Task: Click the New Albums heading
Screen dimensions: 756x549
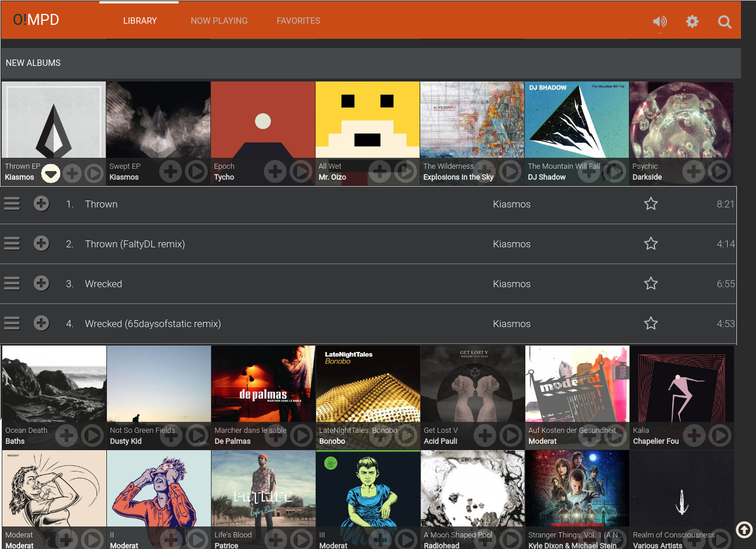Action: click(x=33, y=63)
